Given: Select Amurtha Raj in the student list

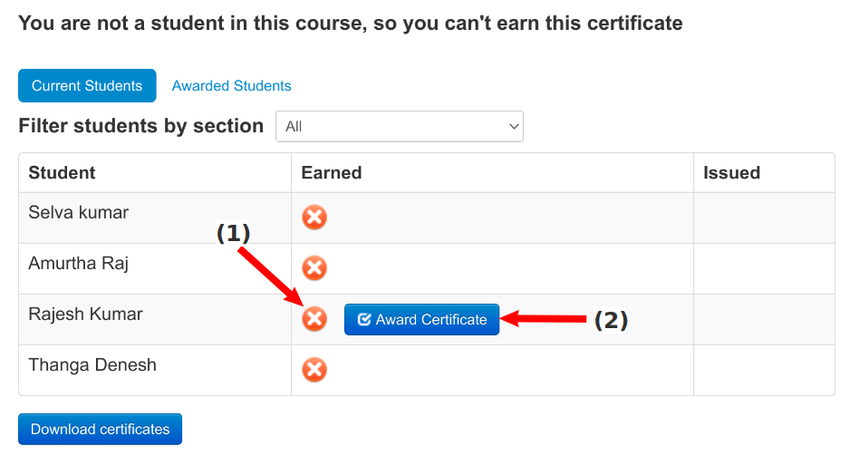Looking at the screenshot, I should click(78, 264).
